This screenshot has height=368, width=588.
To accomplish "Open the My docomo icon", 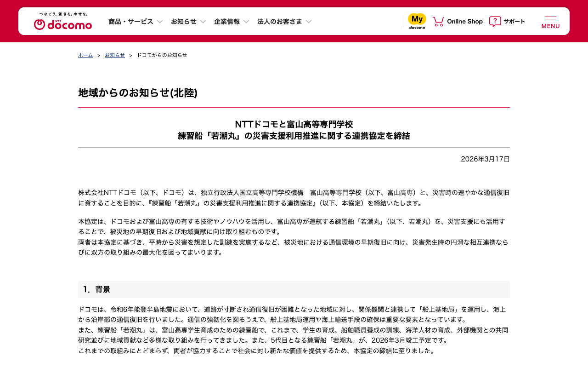I will coord(417,21).
